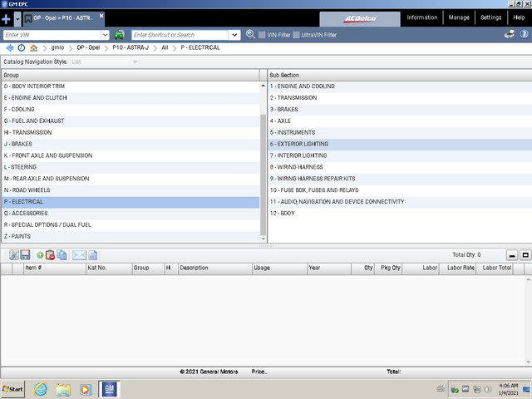
Task: Email the list with the envelope icon
Action: tap(80, 255)
